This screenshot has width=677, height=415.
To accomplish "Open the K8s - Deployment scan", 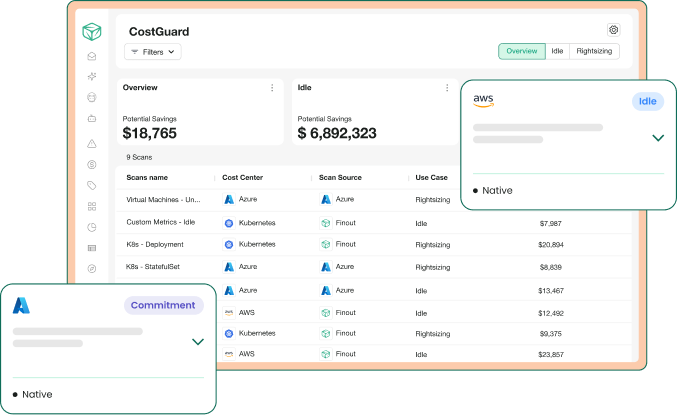I will (155, 244).
